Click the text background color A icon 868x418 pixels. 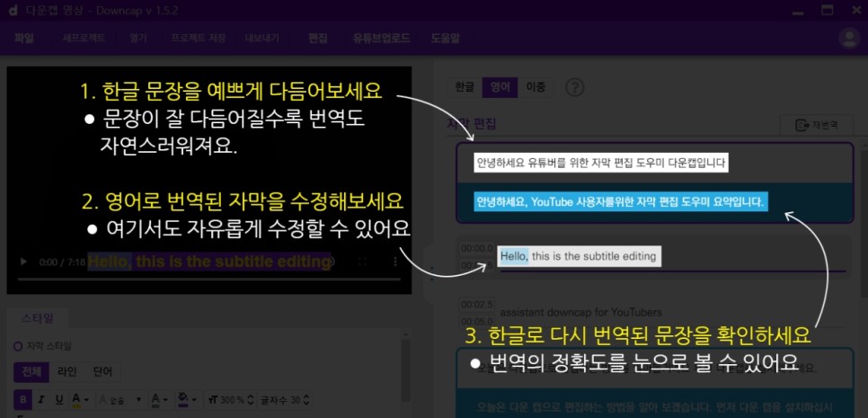[156, 399]
